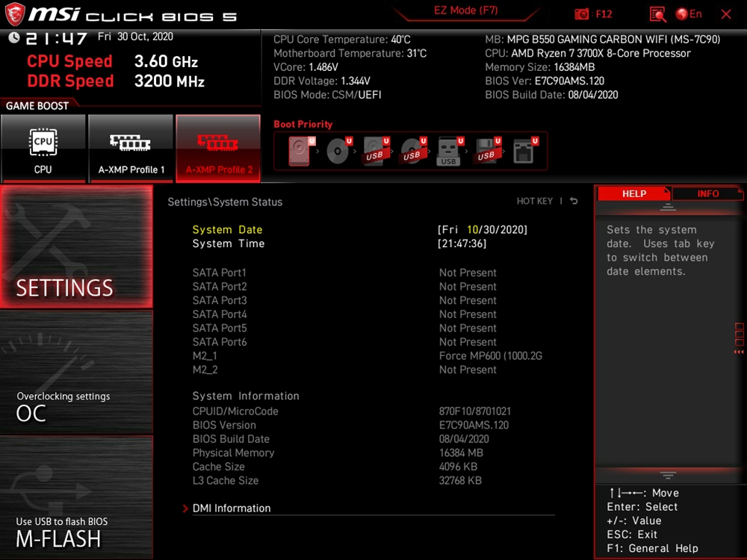Click the Settings\System Status breadcrumb
This screenshot has width=747, height=560.
click(225, 202)
